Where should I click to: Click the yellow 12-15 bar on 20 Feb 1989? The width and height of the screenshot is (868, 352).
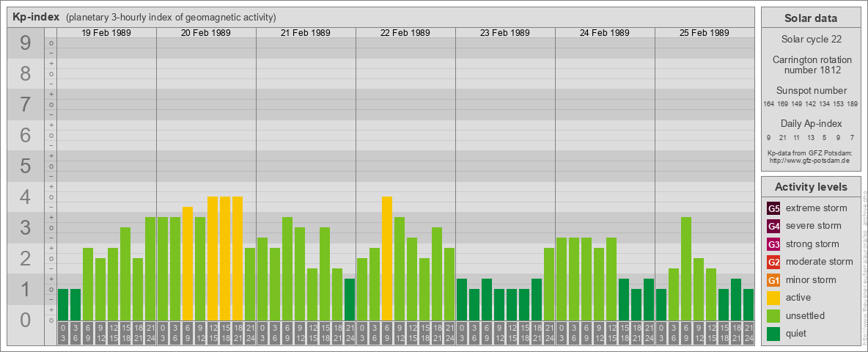pyautogui.click(x=213, y=258)
